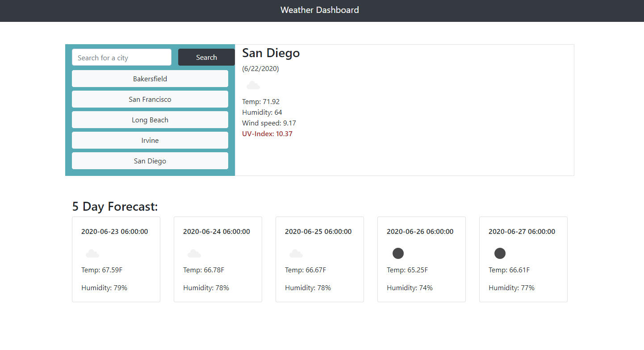This screenshot has height=350, width=644.
Task: Select San Diego from the city list
Action: [150, 161]
